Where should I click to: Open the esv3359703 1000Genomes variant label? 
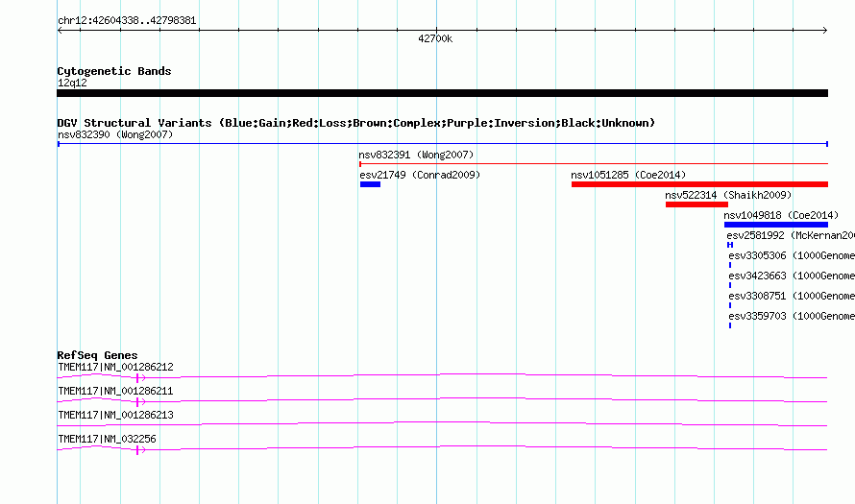[x=792, y=316]
